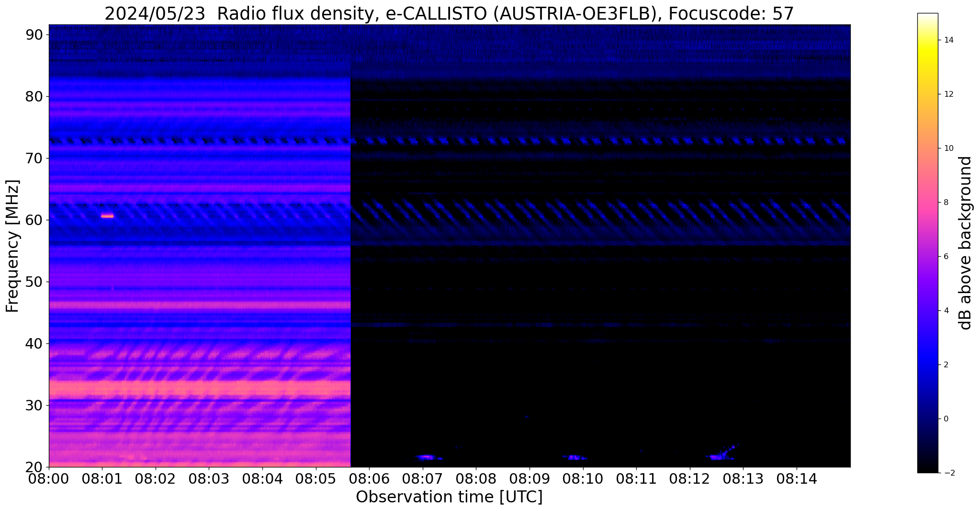The image size is (980, 511).
Task: Click the 90 MHz frequency tick label
Action: (x=34, y=35)
